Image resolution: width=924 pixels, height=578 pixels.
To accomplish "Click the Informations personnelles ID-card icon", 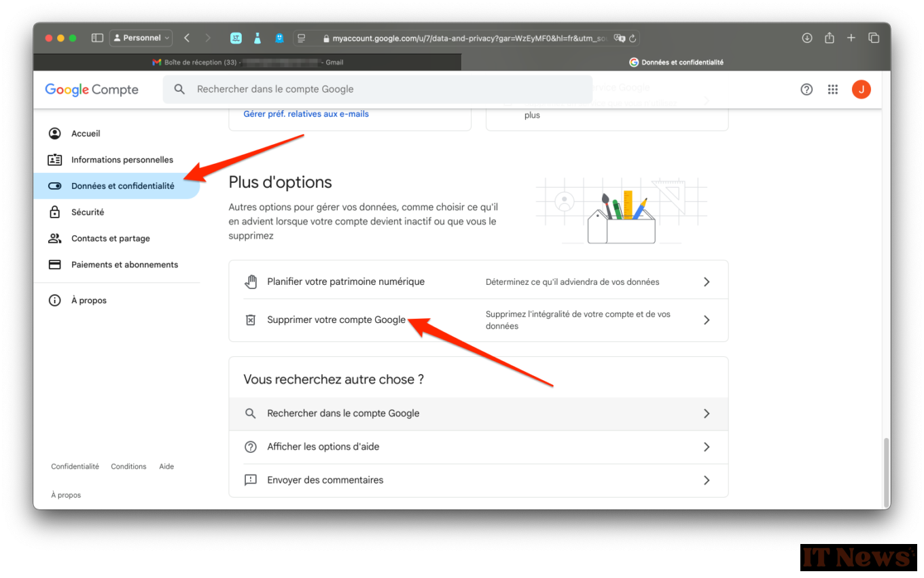I will tap(55, 160).
